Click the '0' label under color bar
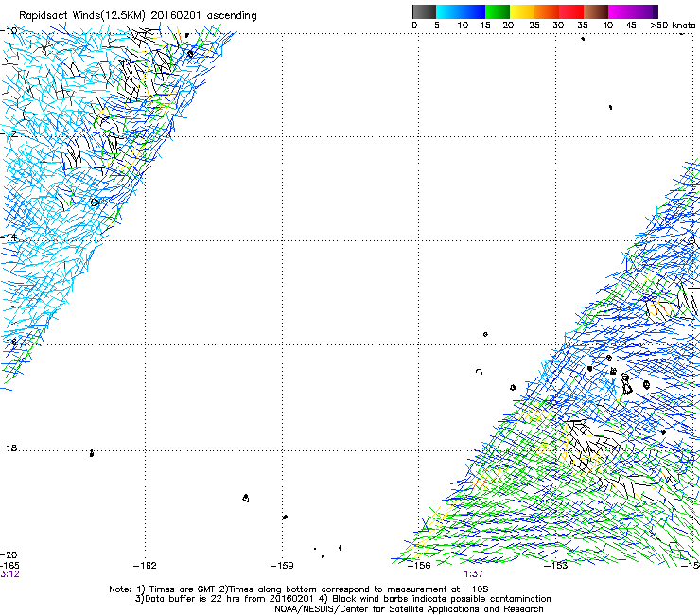The height and width of the screenshot is (615, 700). pos(414,26)
